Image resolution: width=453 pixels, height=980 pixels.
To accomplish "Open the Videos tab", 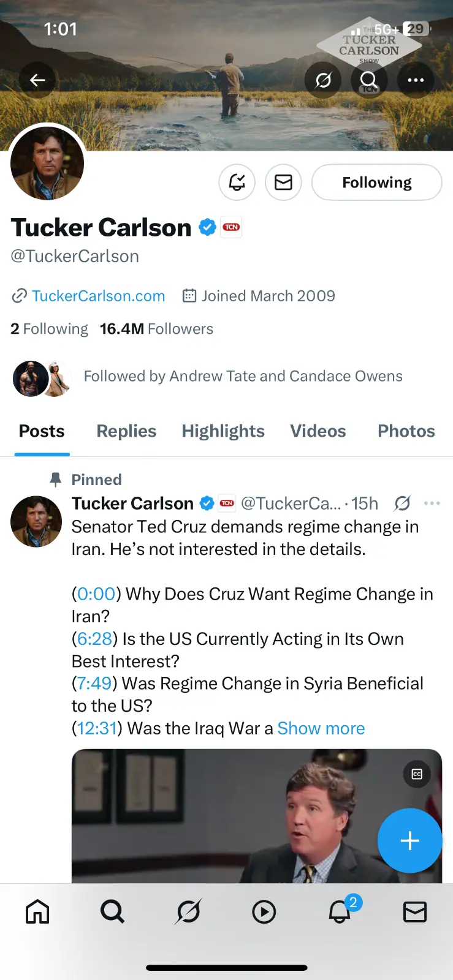I will pos(318,431).
